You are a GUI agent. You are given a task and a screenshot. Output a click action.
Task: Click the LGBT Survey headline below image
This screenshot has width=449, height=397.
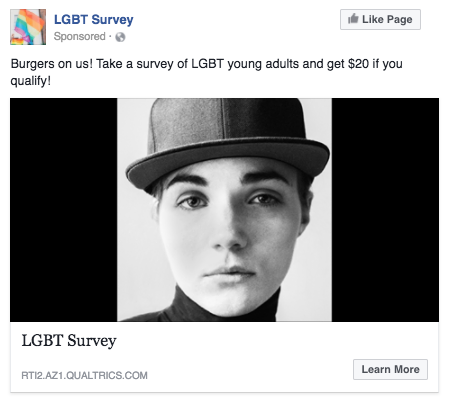(x=69, y=341)
